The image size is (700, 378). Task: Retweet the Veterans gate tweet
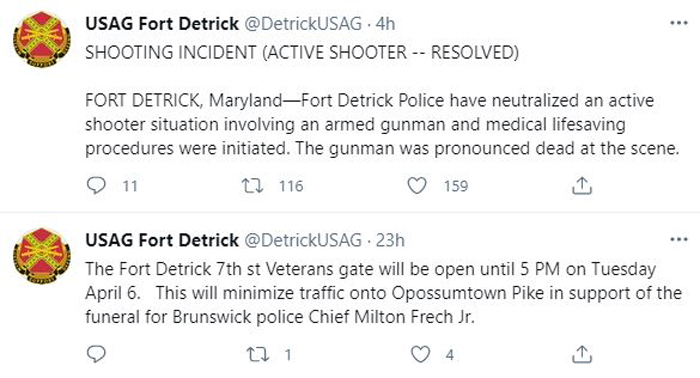(x=258, y=354)
